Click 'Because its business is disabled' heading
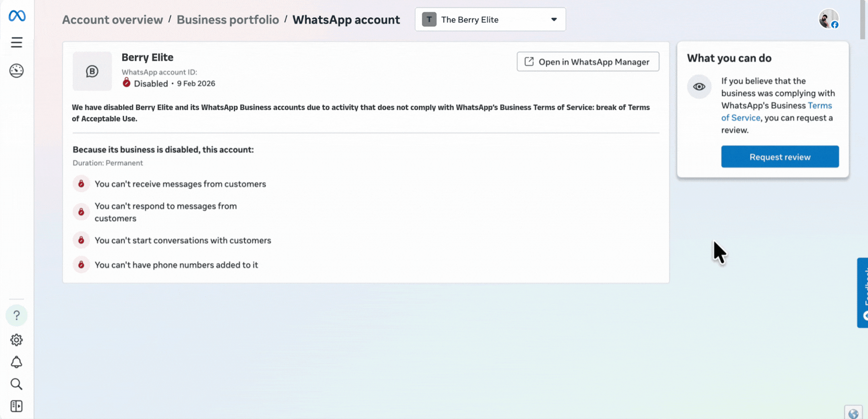Screen dimensions: 868x419 (163, 150)
